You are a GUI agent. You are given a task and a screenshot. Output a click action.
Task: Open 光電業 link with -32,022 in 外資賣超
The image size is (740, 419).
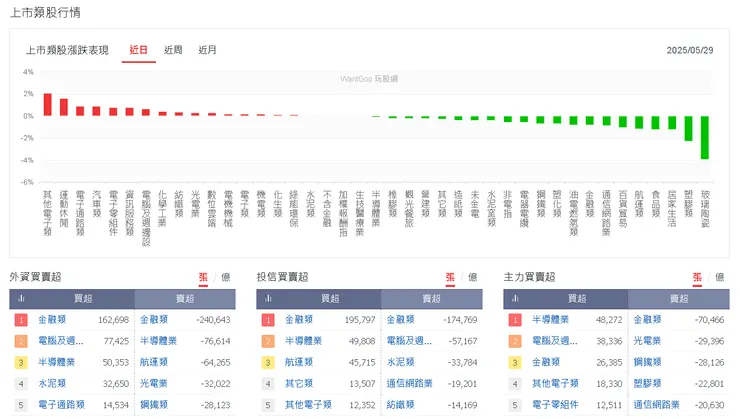[154, 384]
